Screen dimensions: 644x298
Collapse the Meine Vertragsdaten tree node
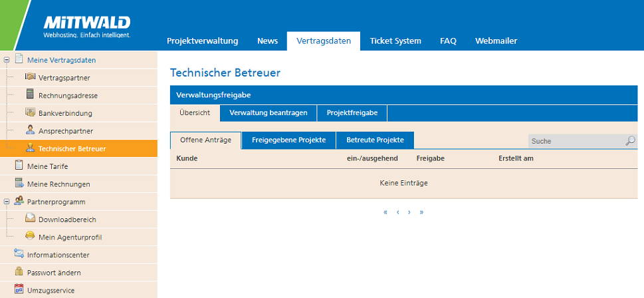(x=6, y=60)
